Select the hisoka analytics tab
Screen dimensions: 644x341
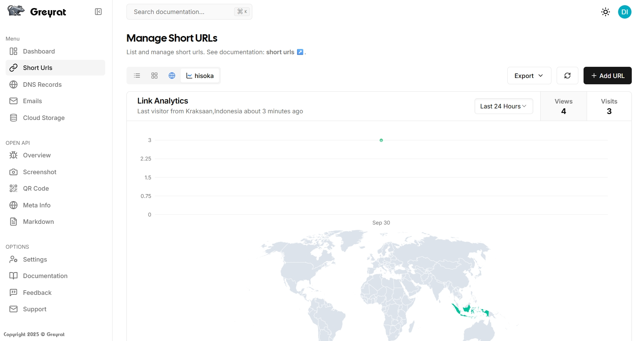[x=200, y=76]
